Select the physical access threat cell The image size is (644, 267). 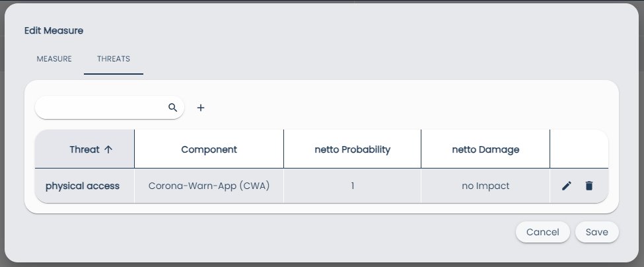[x=83, y=186]
